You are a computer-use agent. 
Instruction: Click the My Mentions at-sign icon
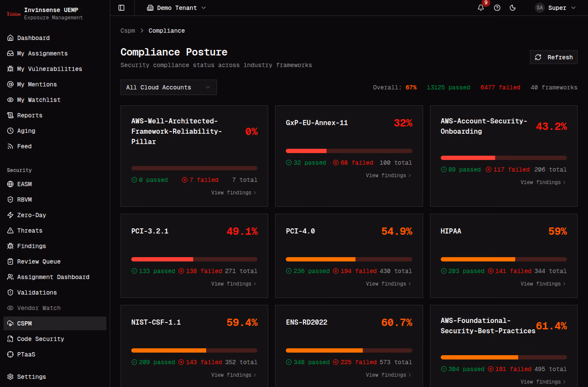point(10,84)
